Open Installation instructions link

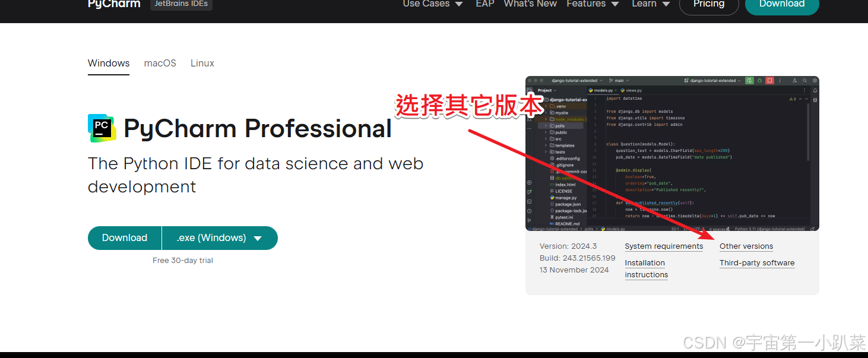(647, 269)
